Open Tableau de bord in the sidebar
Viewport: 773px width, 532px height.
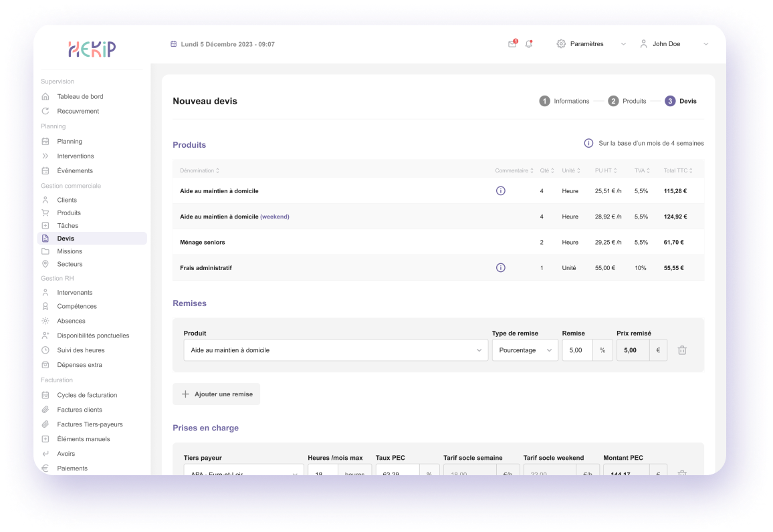80,97
